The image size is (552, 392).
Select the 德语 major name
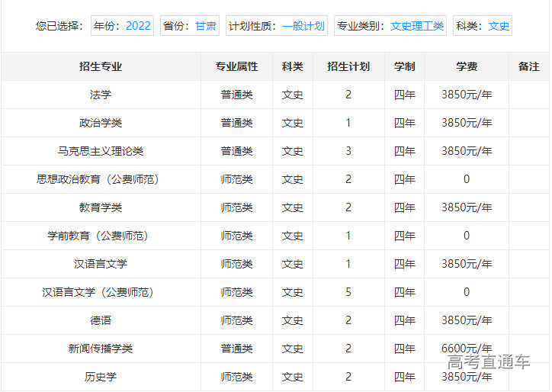(x=101, y=320)
